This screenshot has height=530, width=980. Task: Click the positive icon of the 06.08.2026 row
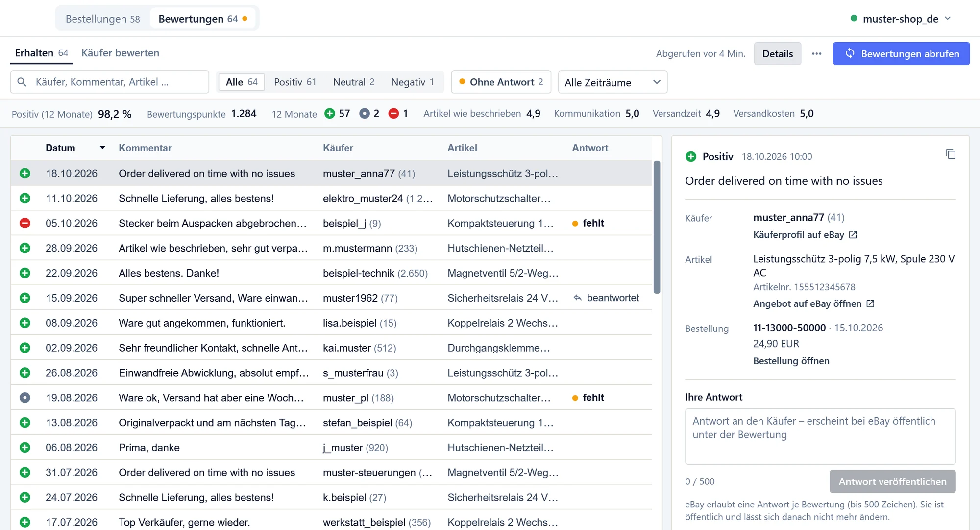pyautogui.click(x=25, y=448)
